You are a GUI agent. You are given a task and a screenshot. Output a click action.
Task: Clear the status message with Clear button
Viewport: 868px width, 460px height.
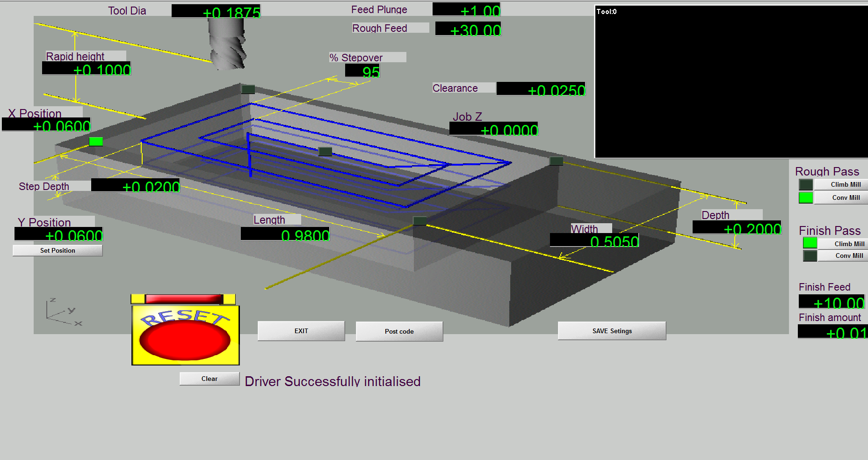[x=210, y=379]
